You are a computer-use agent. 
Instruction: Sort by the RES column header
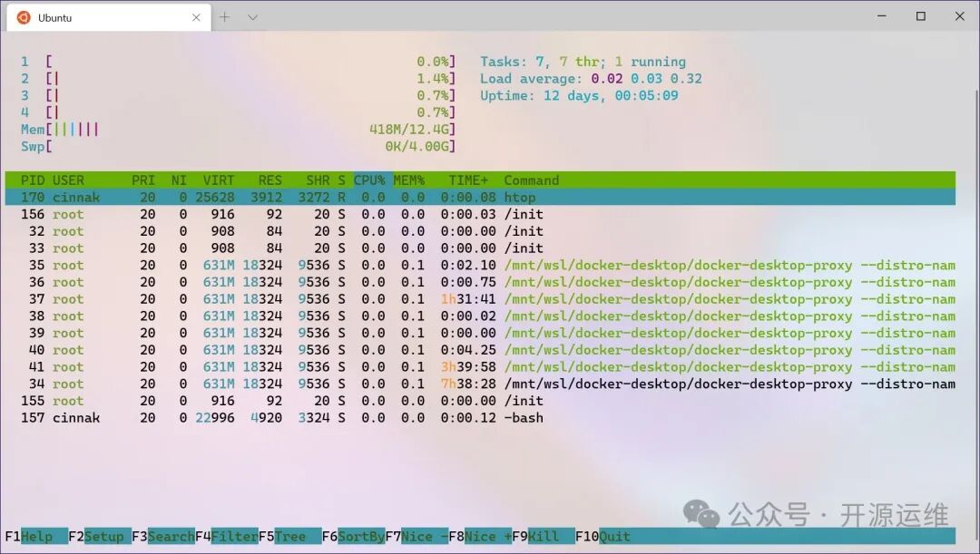click(270, 180)
